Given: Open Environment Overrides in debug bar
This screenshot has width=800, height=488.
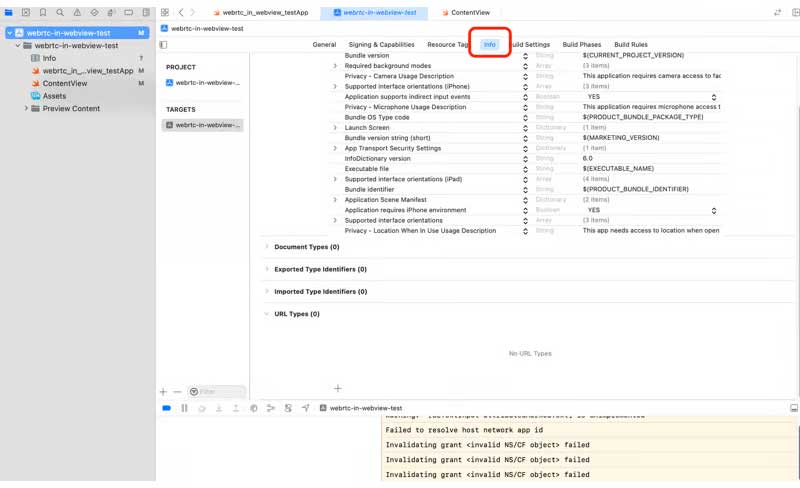Looking at the screenshot, I should coord(288,408).
